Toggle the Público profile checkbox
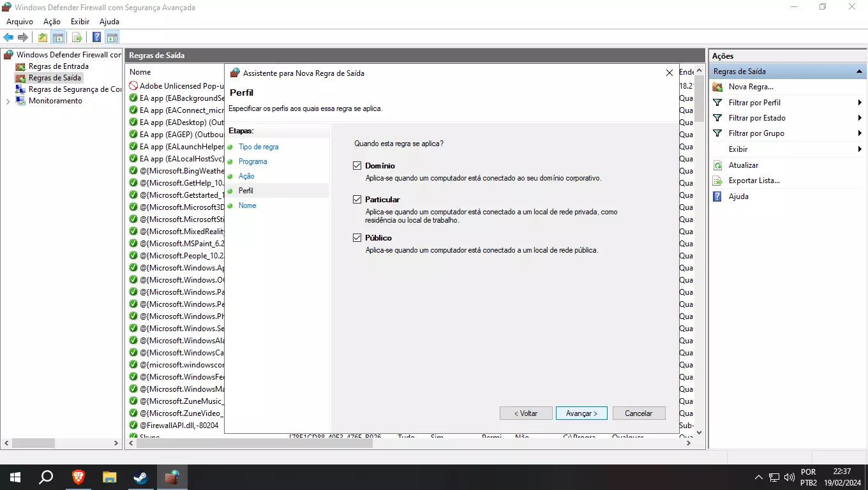The width and height of the screenshot is (868, 490). [x=357, y=238]
